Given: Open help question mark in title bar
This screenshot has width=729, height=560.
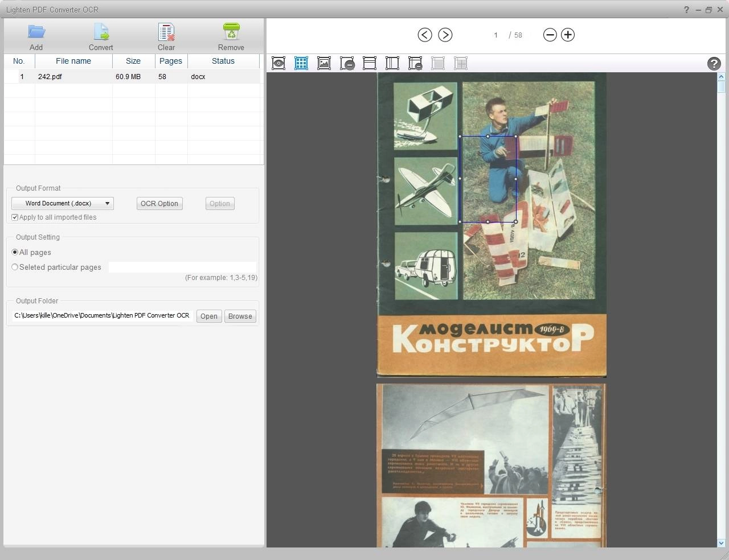Looking at the screenshot, I should [x=687, y=10].
